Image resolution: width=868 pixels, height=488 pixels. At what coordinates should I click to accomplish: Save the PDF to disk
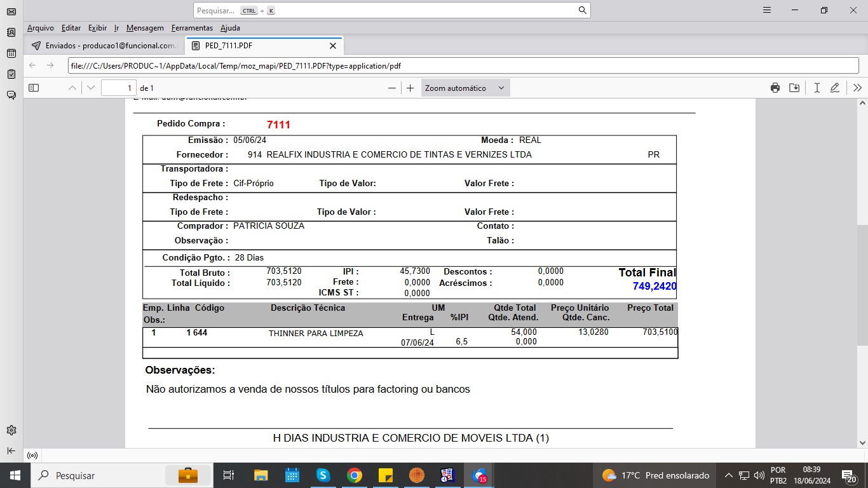coord(794,88)
